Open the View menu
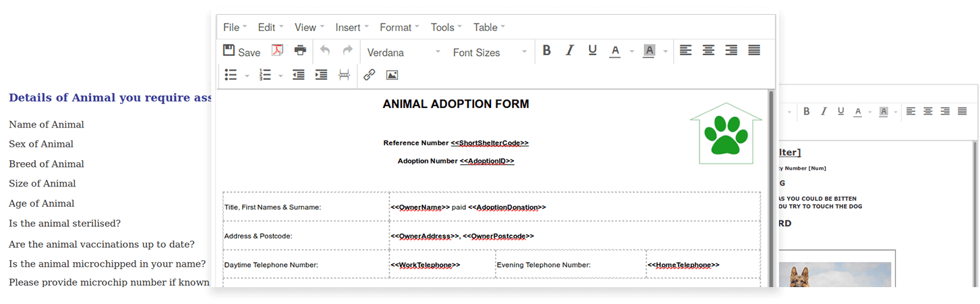The height and width of the screenshot is (304, 980). (x=309, y=27)
